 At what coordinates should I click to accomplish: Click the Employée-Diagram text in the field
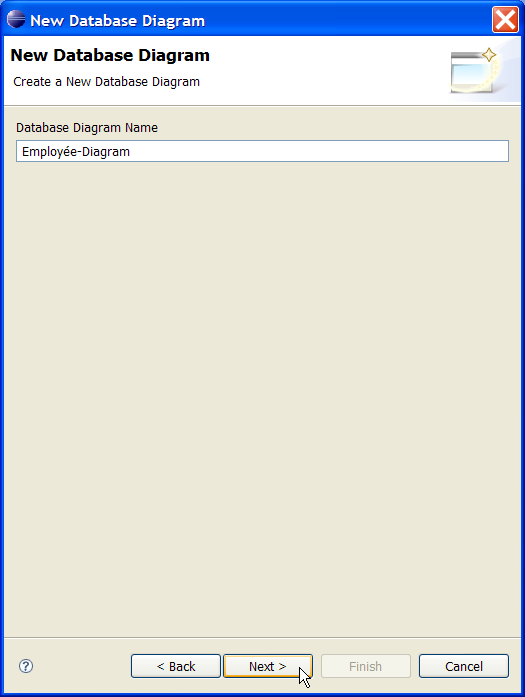tap(76, 152)
